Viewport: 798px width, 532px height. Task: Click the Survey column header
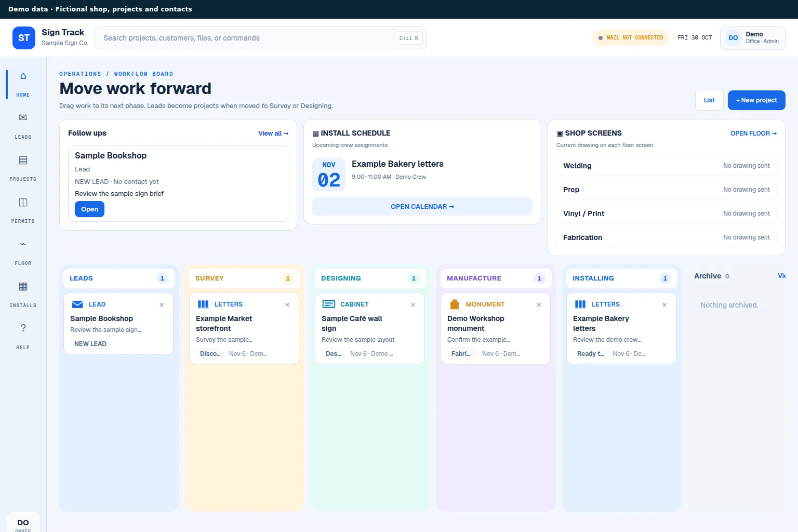coord(244,278)
